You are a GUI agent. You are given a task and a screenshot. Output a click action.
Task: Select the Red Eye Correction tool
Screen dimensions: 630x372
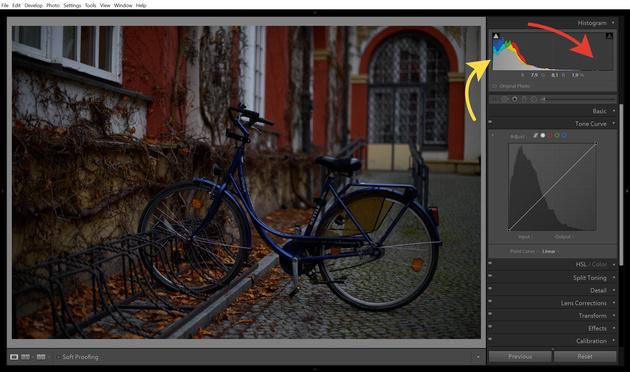tap(515, 99)
